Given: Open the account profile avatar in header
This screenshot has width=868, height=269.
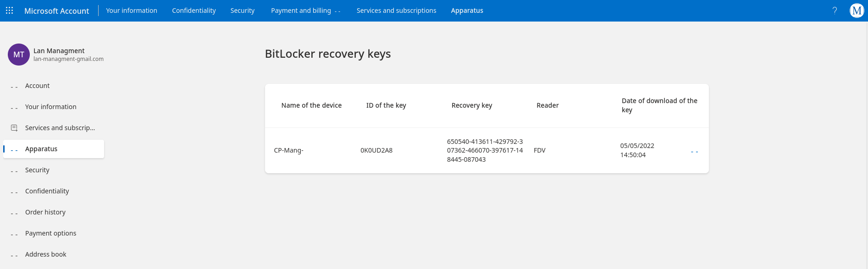Looking at the screenshot, I should pos(857,11).
